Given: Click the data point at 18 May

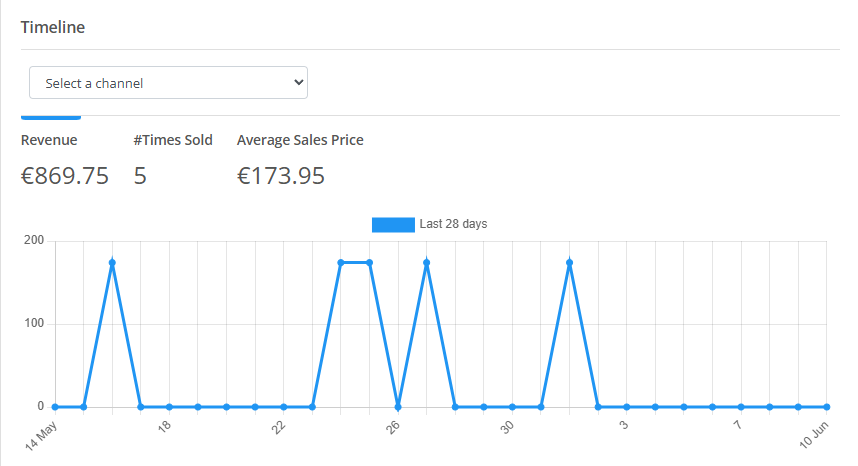Looking at the screenshot, I should (x=170, y=407).
